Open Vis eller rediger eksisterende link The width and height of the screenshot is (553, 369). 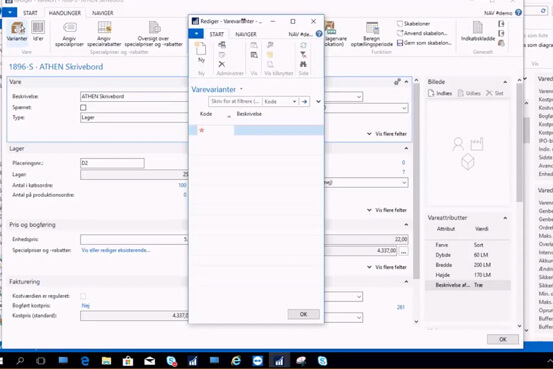116,250
